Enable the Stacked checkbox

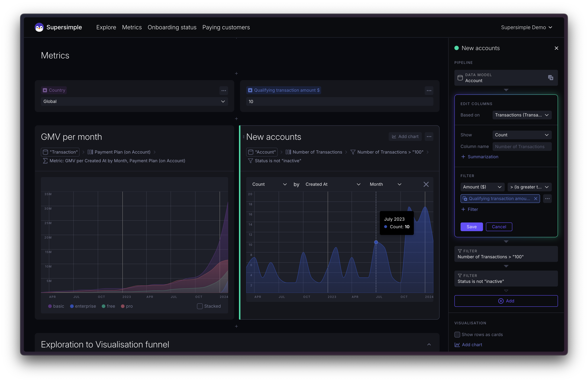click(x=200, y=306)
